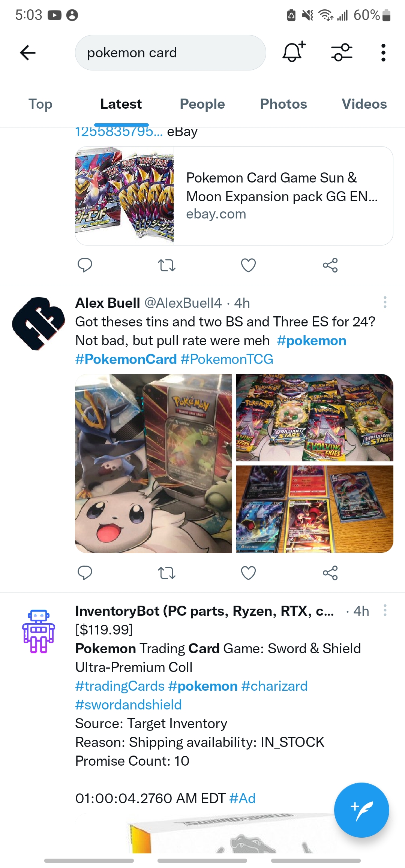Viewport: 405px width, 868px height.
Task: Open more options for InventoryBot tweet
Action: pos(385,610)
